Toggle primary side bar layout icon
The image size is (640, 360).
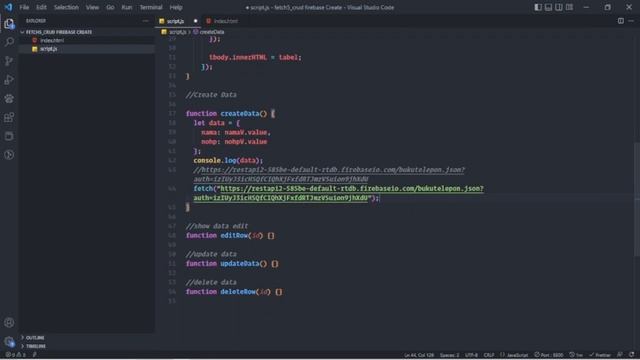click(538, 7)
